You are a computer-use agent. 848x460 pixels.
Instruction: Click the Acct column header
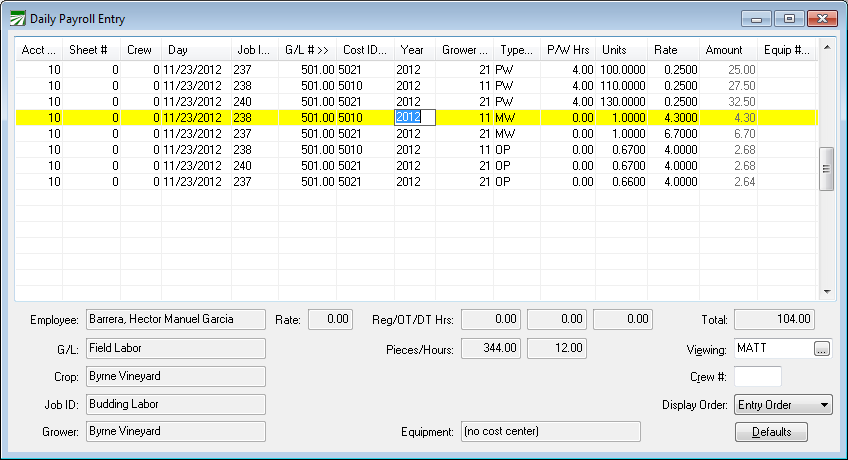click(38, 49)
